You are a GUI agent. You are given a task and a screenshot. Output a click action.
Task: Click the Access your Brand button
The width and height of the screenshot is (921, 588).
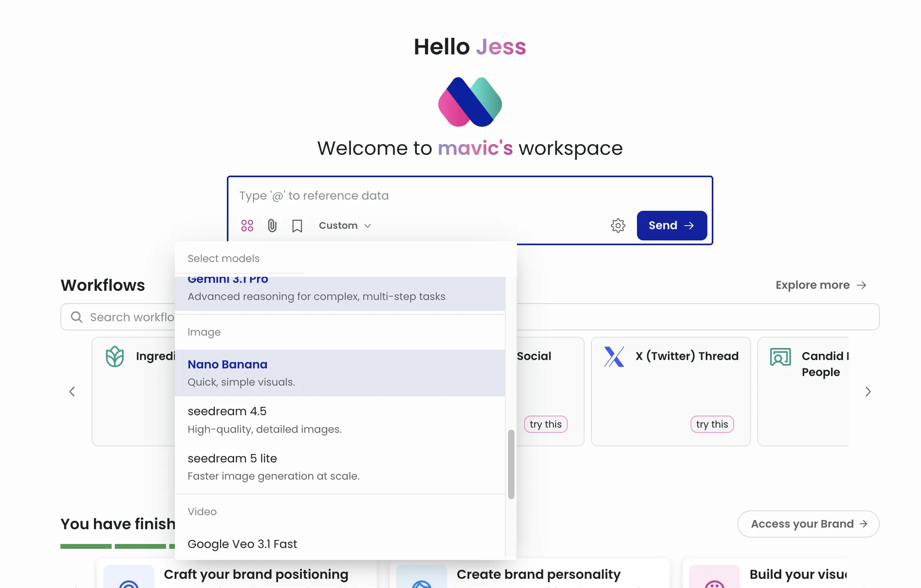[x=808, y=524]
